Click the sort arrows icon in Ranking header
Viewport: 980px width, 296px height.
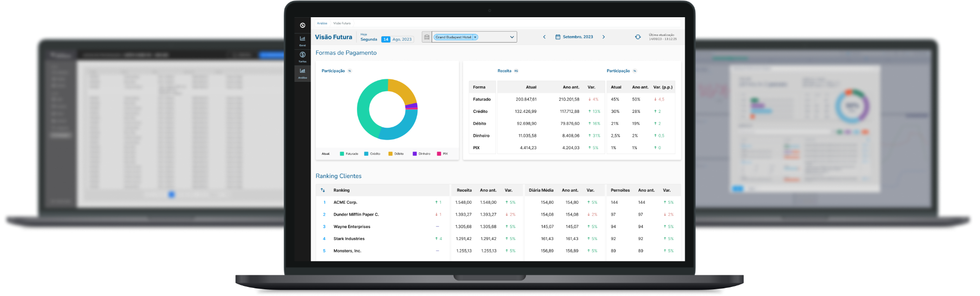pos(323,190)
